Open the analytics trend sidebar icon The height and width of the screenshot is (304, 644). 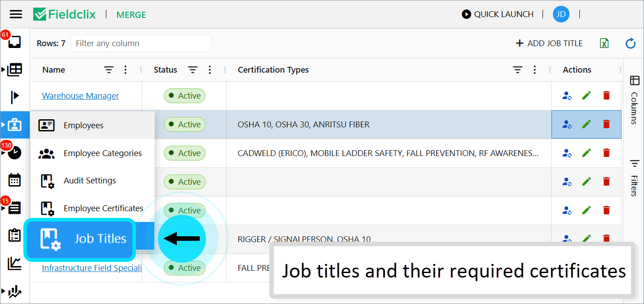point(15,292)
